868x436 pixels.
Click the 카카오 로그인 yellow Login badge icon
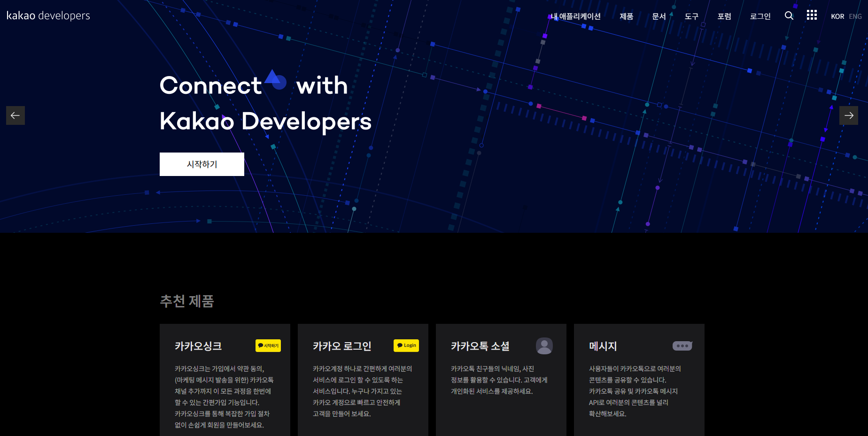tap(406, 345)
